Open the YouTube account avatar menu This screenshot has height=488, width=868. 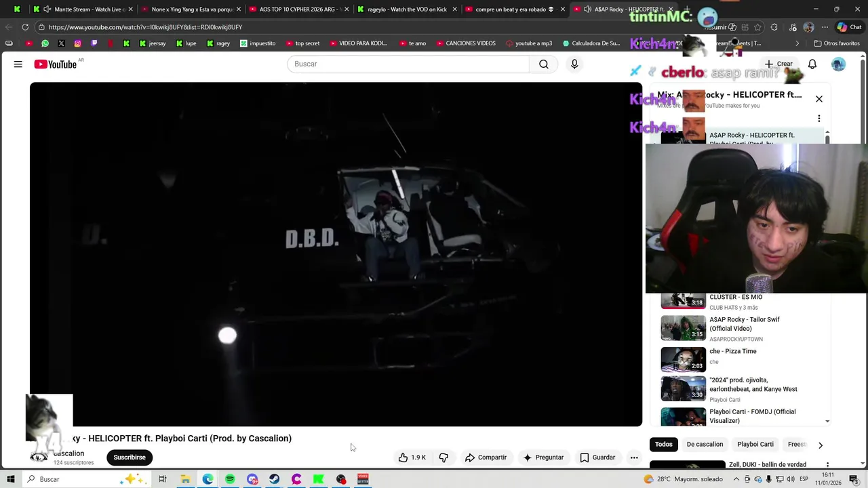(838, 64)
